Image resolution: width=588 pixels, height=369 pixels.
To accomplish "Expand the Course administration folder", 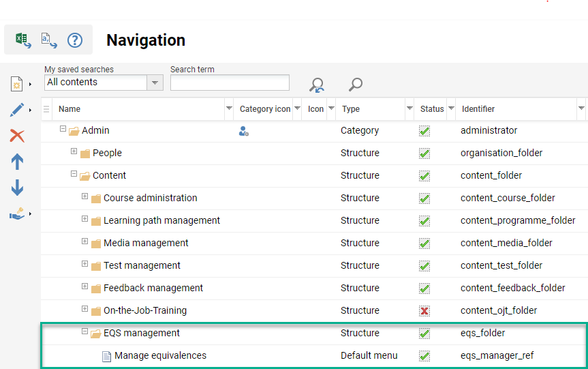I will click(x=85, y=197).
